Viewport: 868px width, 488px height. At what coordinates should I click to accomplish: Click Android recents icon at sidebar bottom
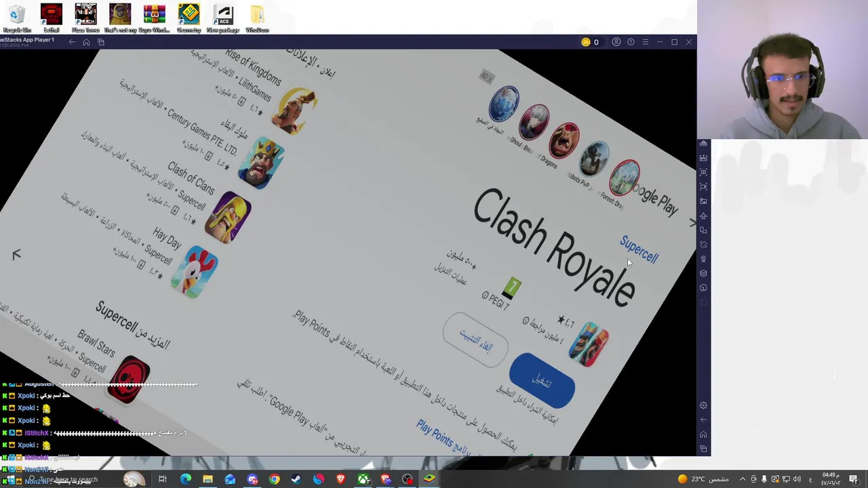(703, 449)
